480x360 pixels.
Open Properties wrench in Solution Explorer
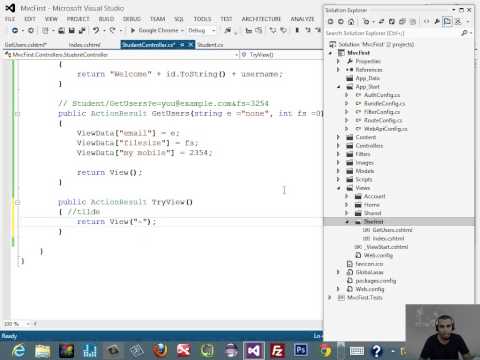point(437,22)
